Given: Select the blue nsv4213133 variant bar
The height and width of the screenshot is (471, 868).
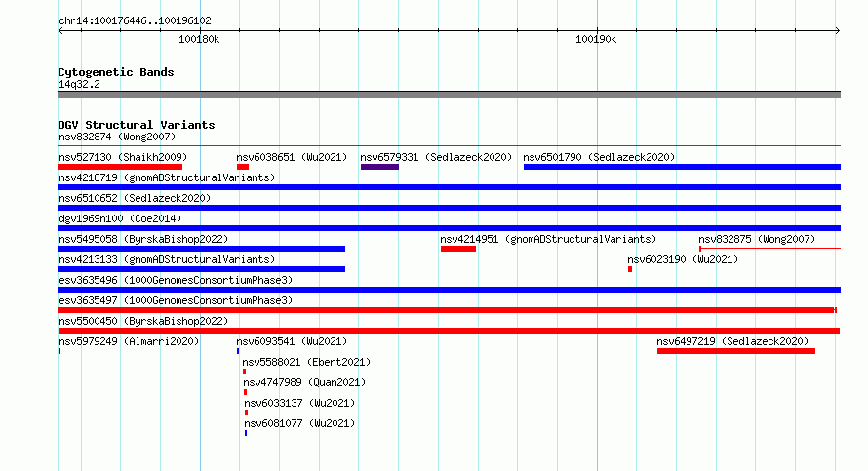Looking at the screenshot, I should pos(202,269).
